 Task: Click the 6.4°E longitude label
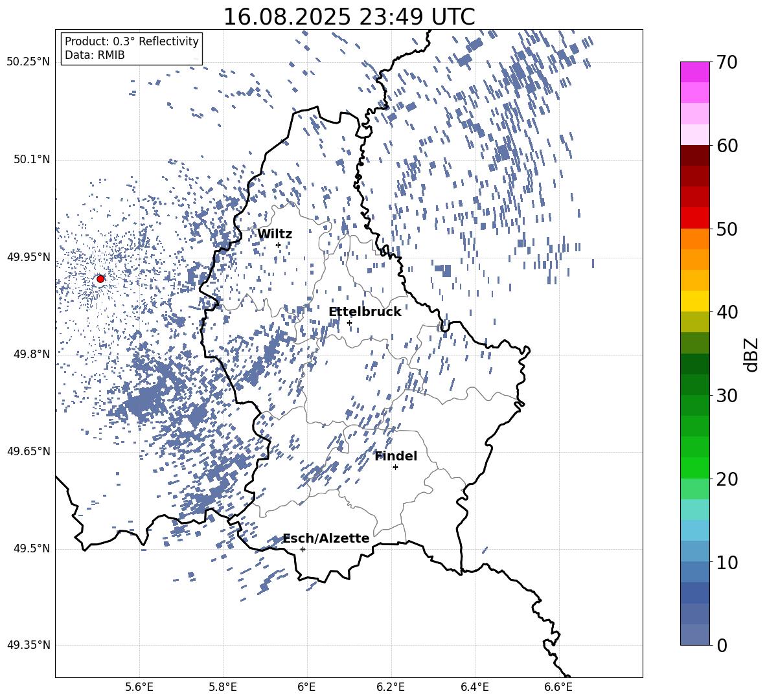pos(474,687)
